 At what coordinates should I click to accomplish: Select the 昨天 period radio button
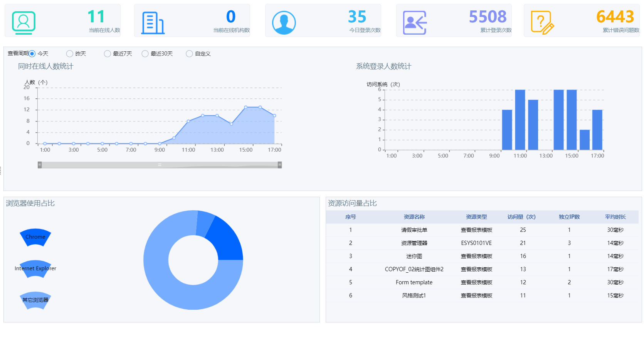point(70,54)
